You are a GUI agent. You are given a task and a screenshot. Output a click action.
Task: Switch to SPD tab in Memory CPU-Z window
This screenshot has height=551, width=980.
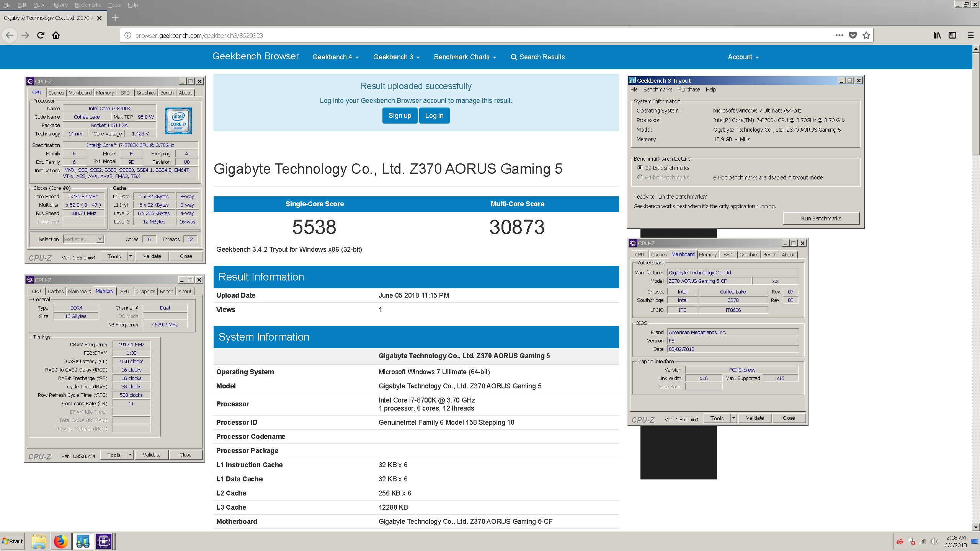(125, 291)
